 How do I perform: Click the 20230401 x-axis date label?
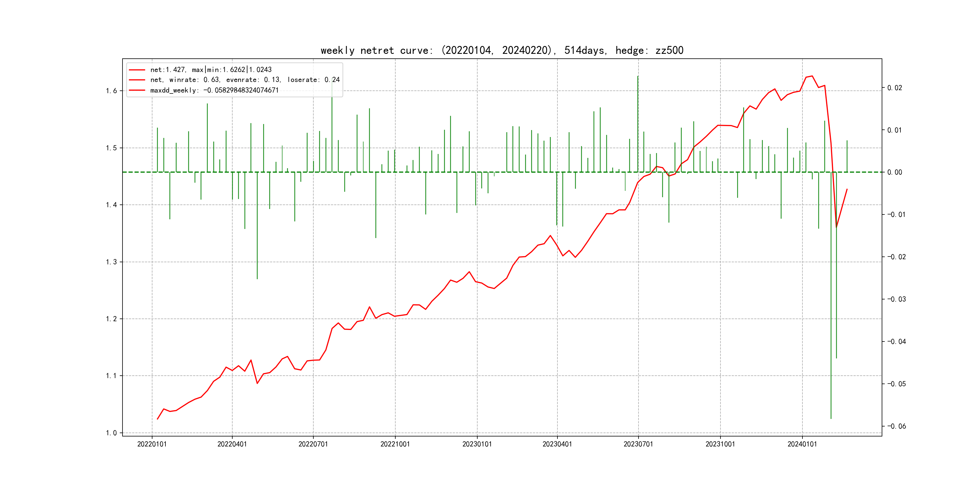(557, 444)
